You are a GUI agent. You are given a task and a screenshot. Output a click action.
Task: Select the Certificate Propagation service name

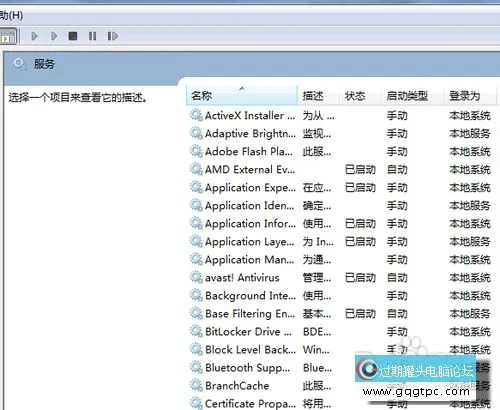click(x=250, y=404)
